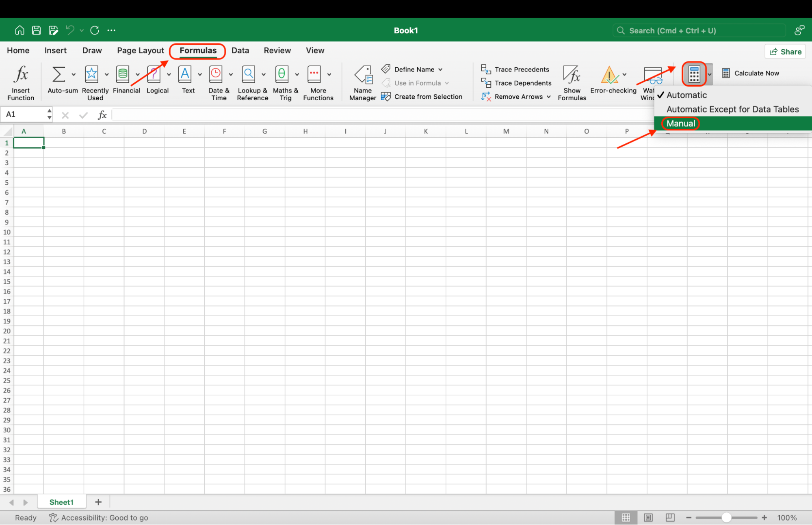Keep Automatic calculation checked

pyautogui.click(x=687, y=95)
